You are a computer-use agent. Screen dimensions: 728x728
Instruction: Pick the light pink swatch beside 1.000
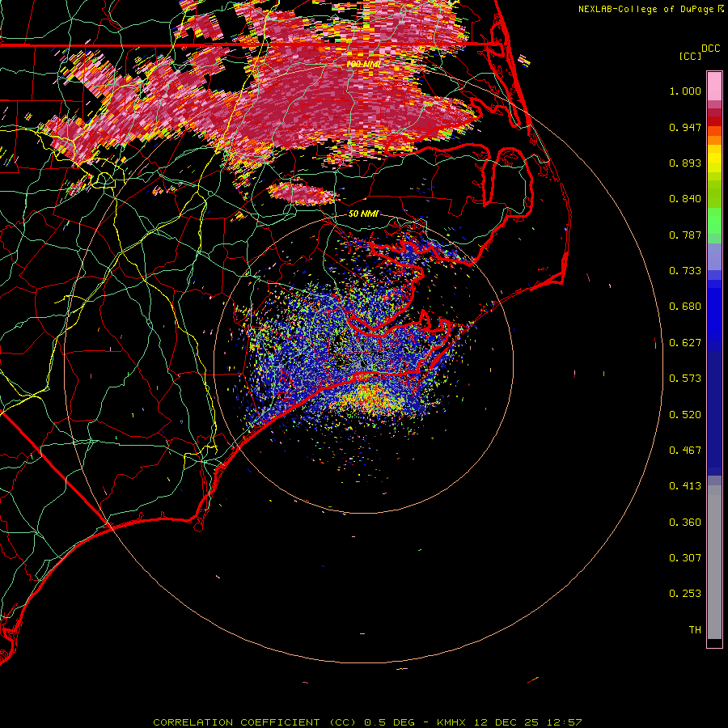click(714, 87)
